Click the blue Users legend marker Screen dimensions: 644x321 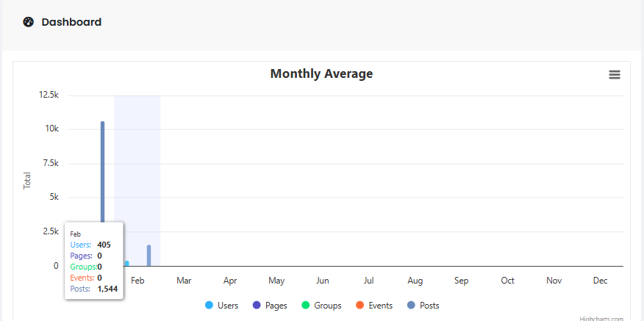[x=210, y=306]
